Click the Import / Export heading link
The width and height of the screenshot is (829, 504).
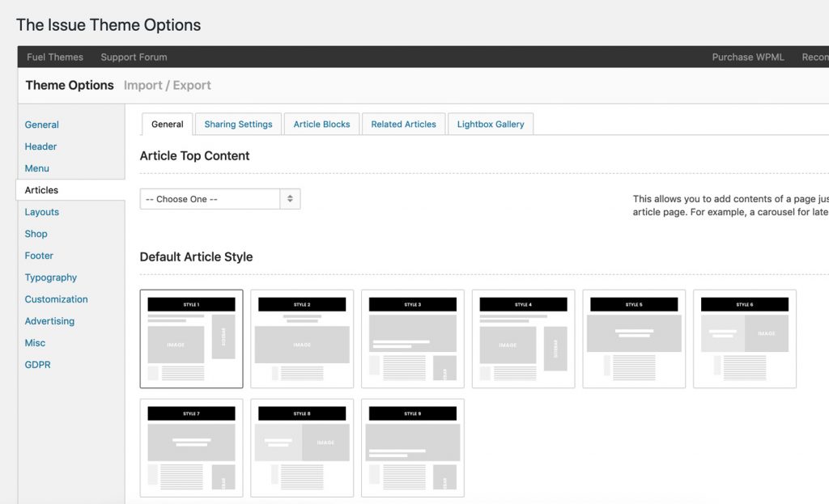click(x=167, y=85)
